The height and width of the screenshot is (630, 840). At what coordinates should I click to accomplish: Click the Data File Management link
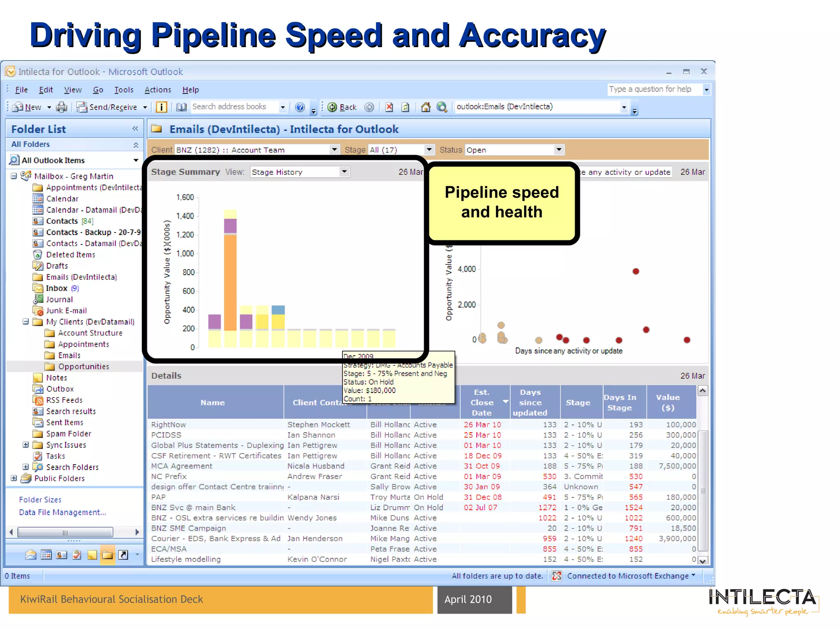62,512
